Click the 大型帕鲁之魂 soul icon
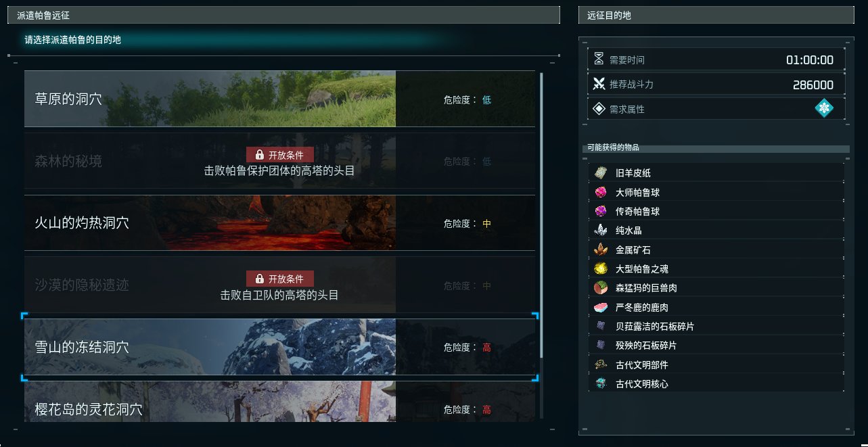This screenshot has width=868, height=447. (600, 268)
